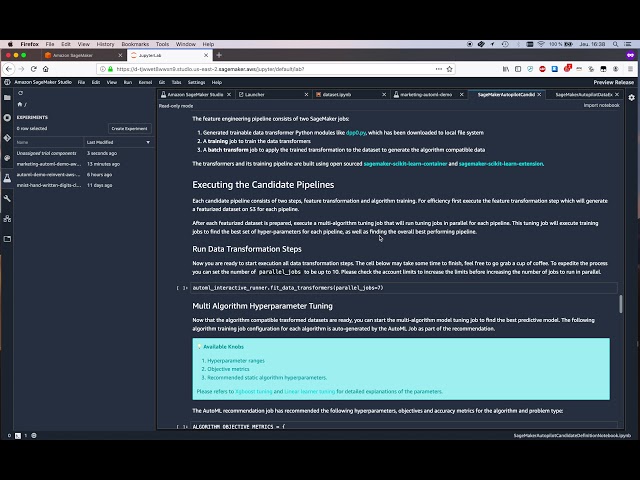Bookmark this page with the star icon

449,69
